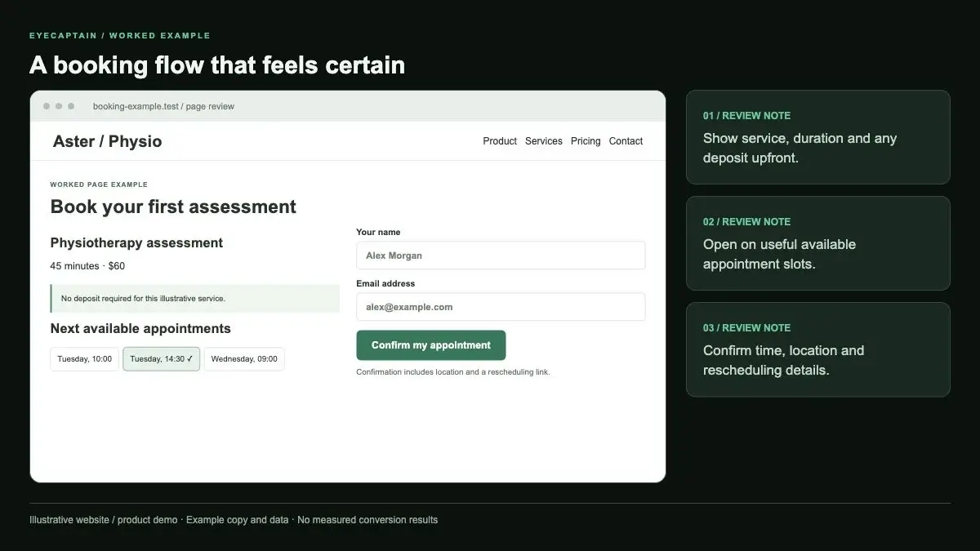Select the Tuesday, 10:00 appointment slot
Image resolution: width=980 pixels, height=551 pixels.
85,359
